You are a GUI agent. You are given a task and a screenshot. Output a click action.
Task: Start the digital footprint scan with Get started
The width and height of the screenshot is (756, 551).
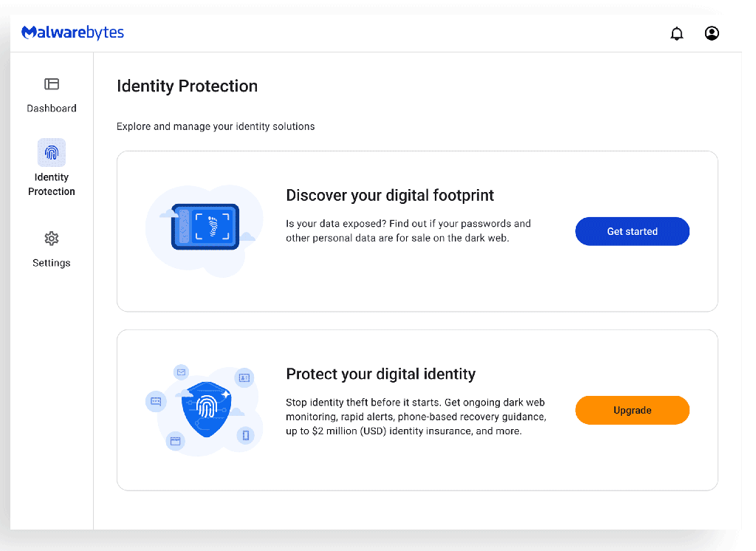pyautogui.click(x=632, y=231)
